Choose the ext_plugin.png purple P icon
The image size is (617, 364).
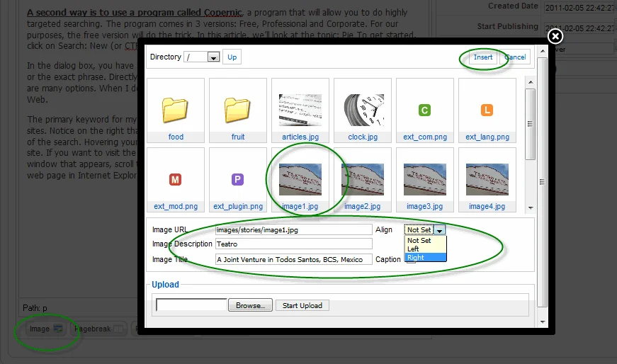(237, 180)
